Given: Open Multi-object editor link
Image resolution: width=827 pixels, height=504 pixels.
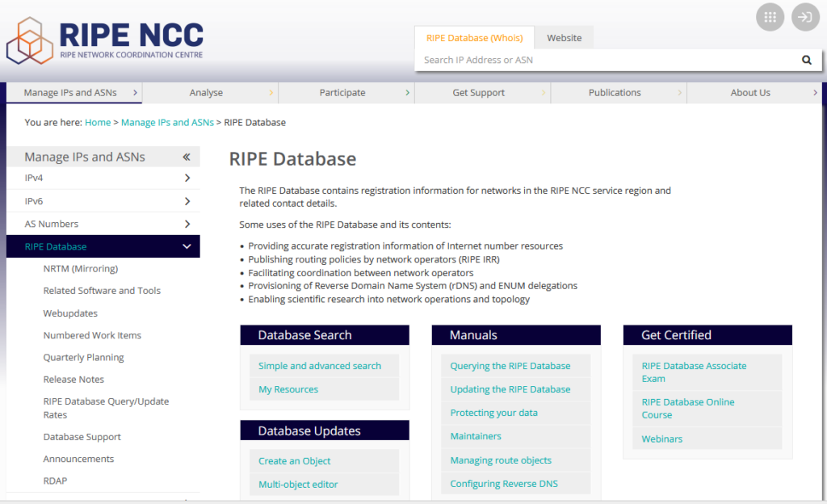Looking at the screenshot, I should pyautogui.click(x=298, y=485).
